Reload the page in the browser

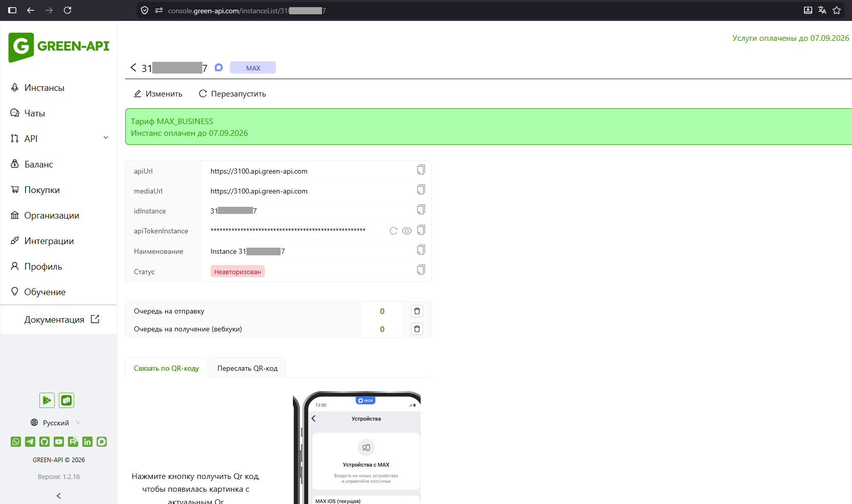point(67,10)
